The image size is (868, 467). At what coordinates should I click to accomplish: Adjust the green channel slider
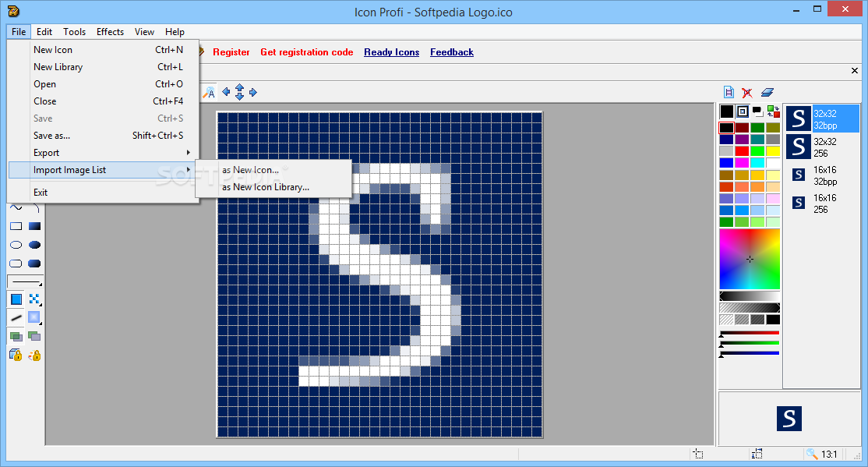[750, 344]
